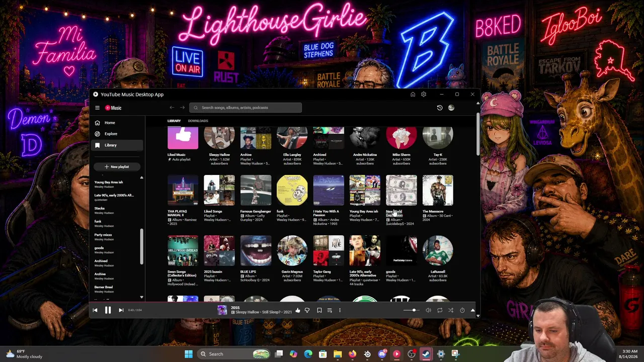644x362 pixels.
Task: Create a new playlist
Action: pos(117,166)
